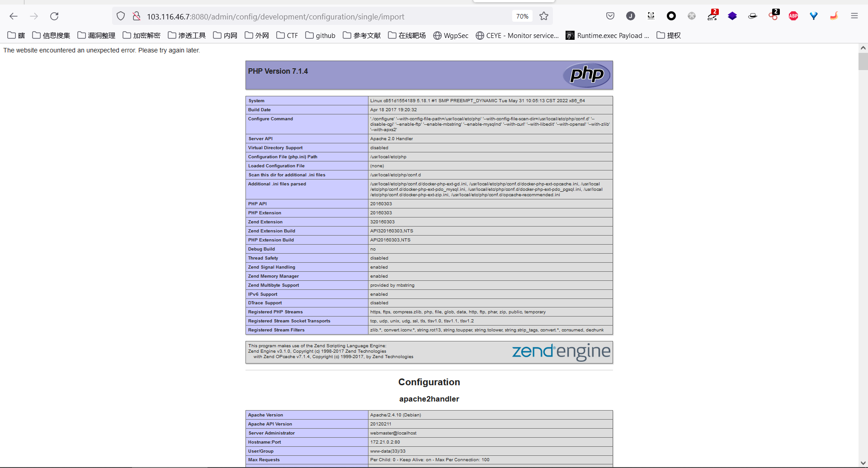The width and height of the screenshot is (868, 468).
Task: Open the Pocket save icon
Action: click(x=610, y=16)
